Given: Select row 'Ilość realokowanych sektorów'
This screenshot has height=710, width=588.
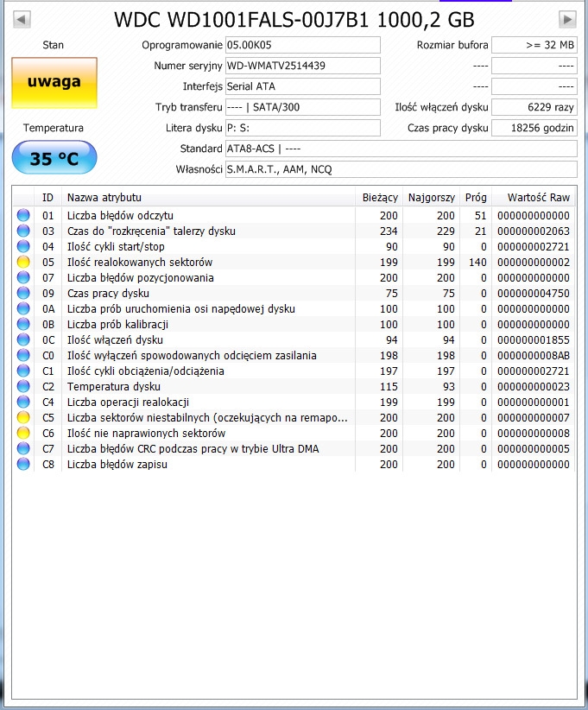Looking at the screenshot, I should coord(294,263).
